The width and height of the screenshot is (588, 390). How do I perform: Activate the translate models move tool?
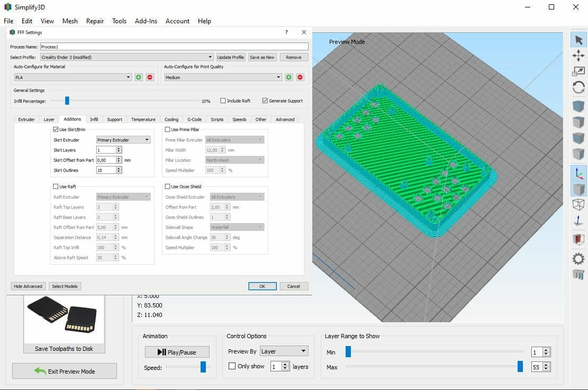tap(578, 56)
